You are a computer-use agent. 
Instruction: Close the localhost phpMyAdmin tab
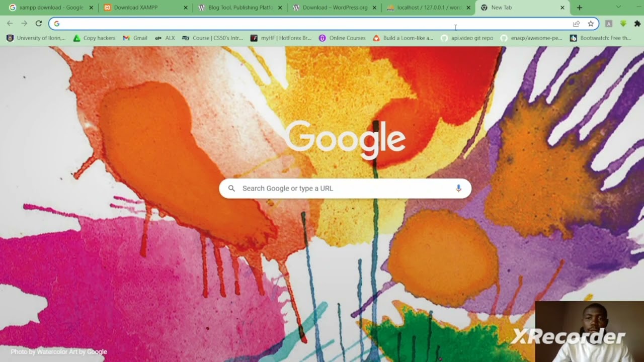[468, 8]
